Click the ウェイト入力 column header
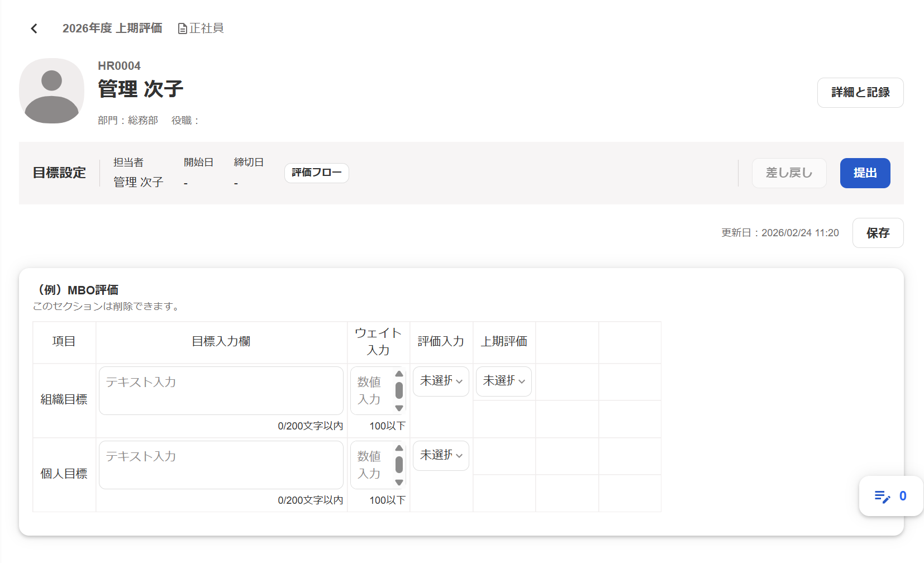 [x=378, y=341]
